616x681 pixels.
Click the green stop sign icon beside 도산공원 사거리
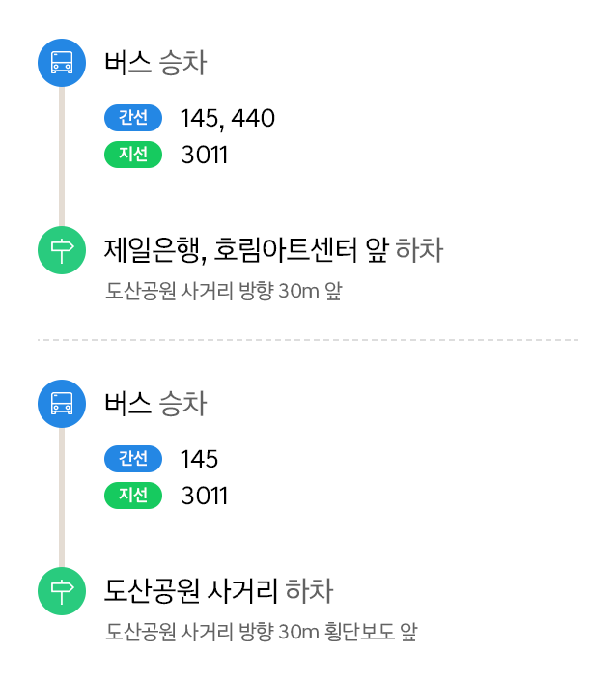(62, 591)
